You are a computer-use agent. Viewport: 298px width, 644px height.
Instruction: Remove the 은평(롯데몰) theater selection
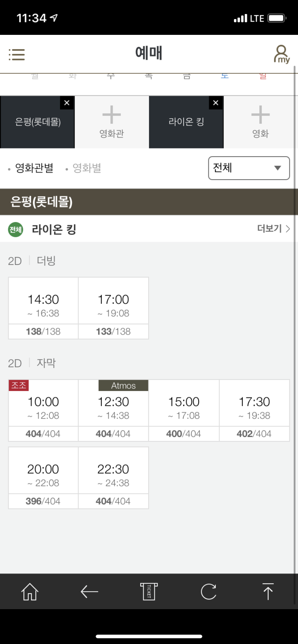(x=67, y=103)
